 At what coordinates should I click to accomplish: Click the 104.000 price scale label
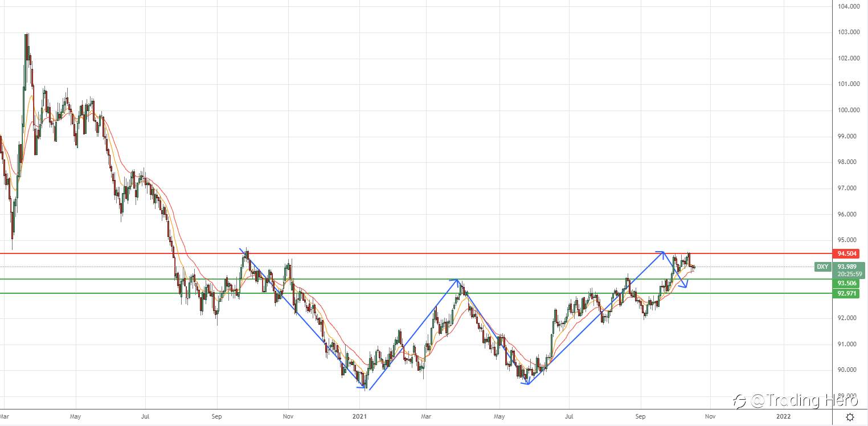849,6
